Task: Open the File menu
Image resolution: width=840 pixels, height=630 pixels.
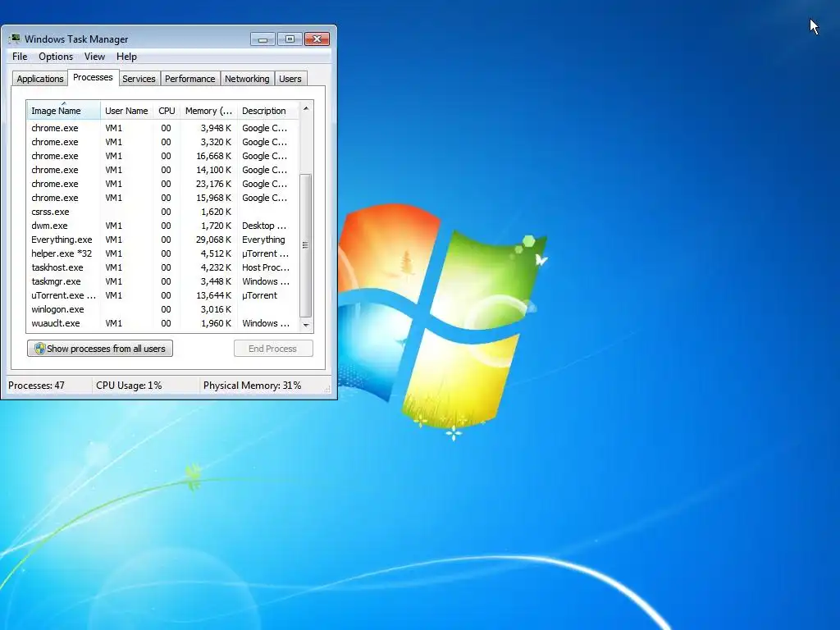Action: coord(20,57)
